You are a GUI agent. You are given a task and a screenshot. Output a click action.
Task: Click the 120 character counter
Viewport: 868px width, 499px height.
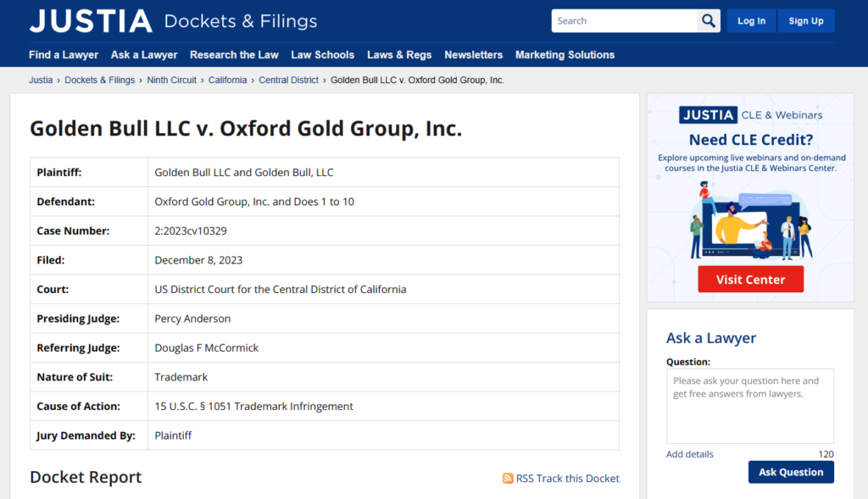826,454
